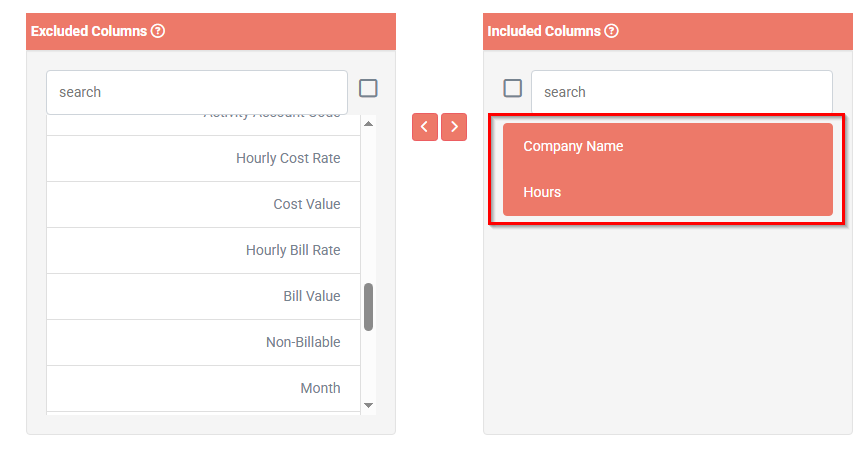
Task: Click the Excluded Columns panel header
Action: pos(211,32)
